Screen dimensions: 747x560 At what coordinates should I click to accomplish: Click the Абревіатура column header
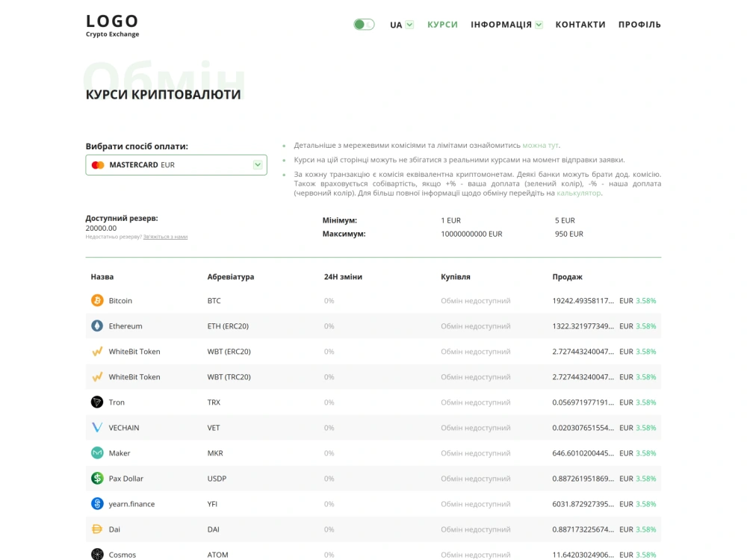coord(231,277)
